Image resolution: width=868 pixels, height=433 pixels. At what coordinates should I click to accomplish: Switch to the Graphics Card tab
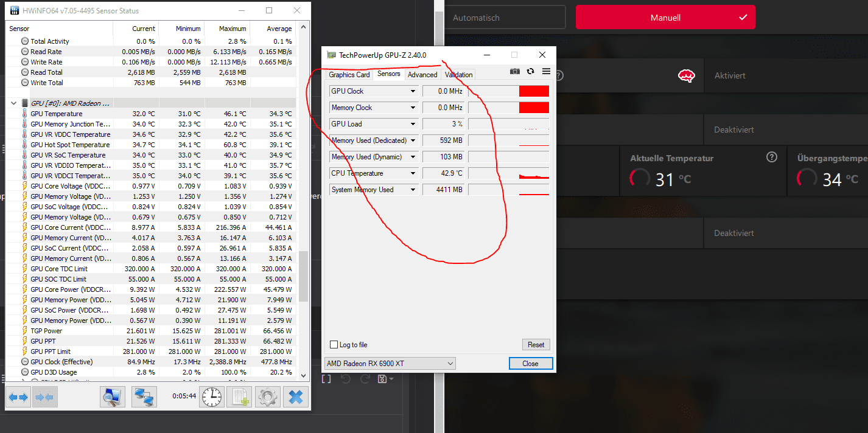tap(349, 75)
